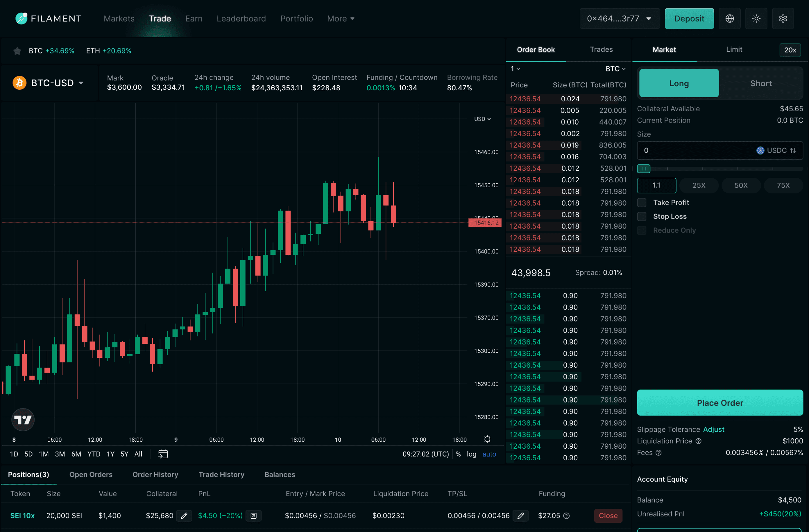
Task: Click the PnL share icon
Action: (x=254, y=516)
